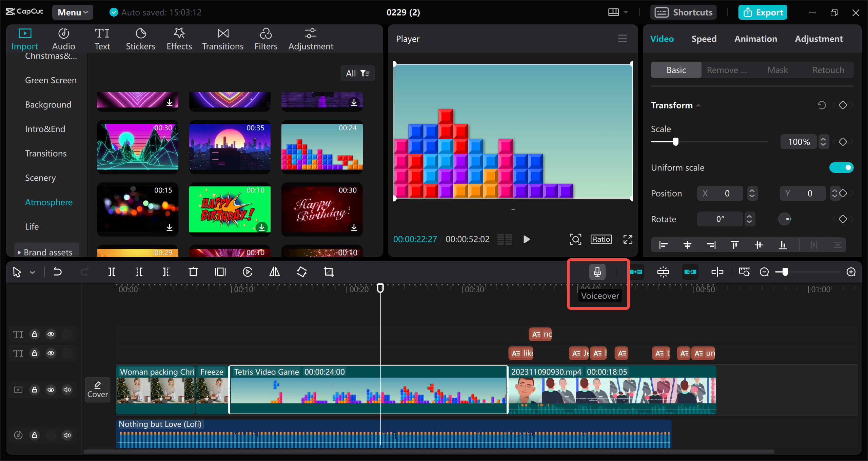Screen dimensions: 868x461
Task: Open full screen preview of Player
Action: pos(628,239)
